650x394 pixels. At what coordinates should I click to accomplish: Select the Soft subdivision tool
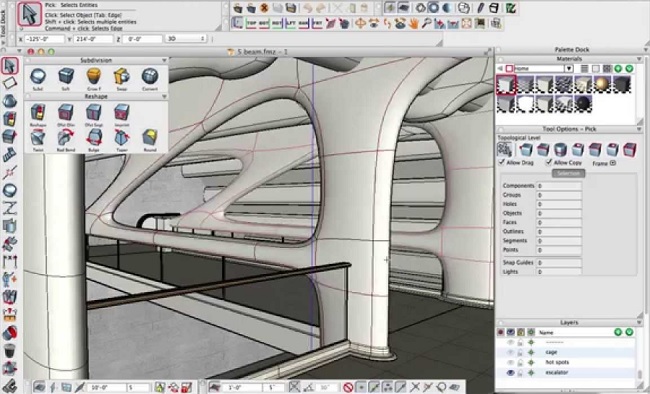(65, 77)
